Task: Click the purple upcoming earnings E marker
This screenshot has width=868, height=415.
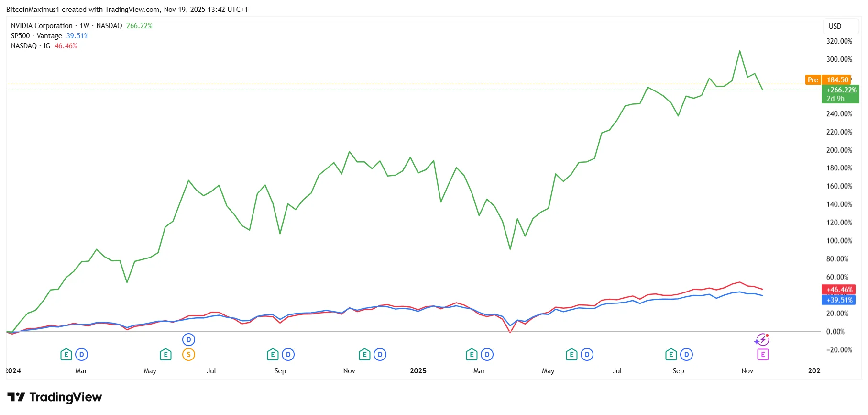Action: tap(763, 355)
